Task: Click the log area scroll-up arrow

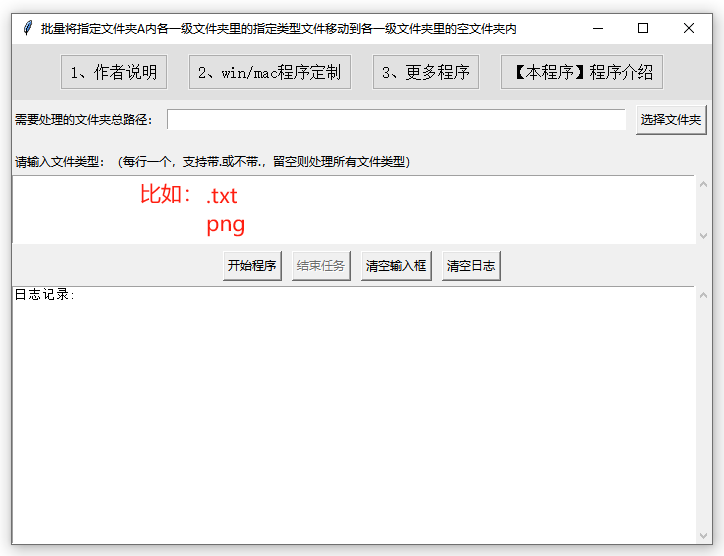Action: (703, 295)
